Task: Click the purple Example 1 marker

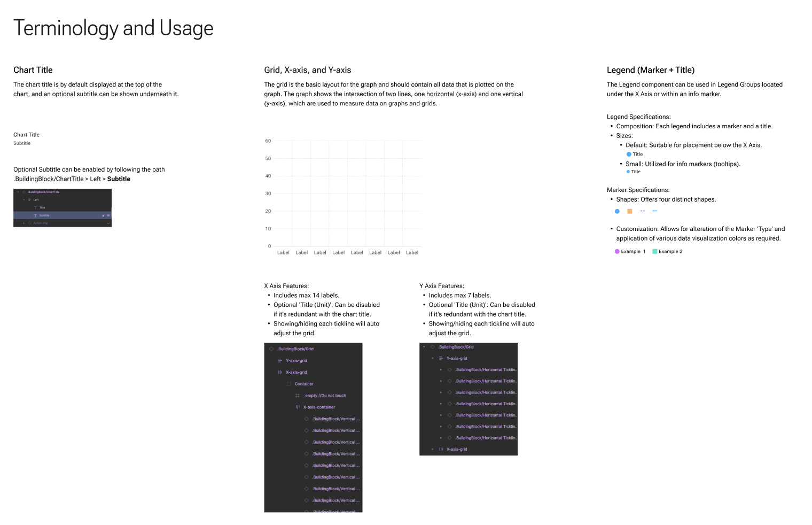Action: [617, 251]
